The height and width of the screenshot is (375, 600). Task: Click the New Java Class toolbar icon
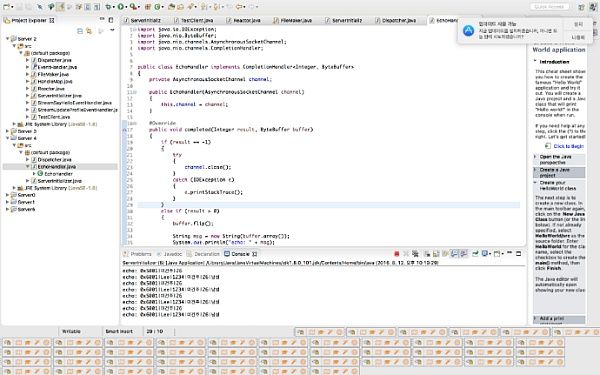(157, 7)
